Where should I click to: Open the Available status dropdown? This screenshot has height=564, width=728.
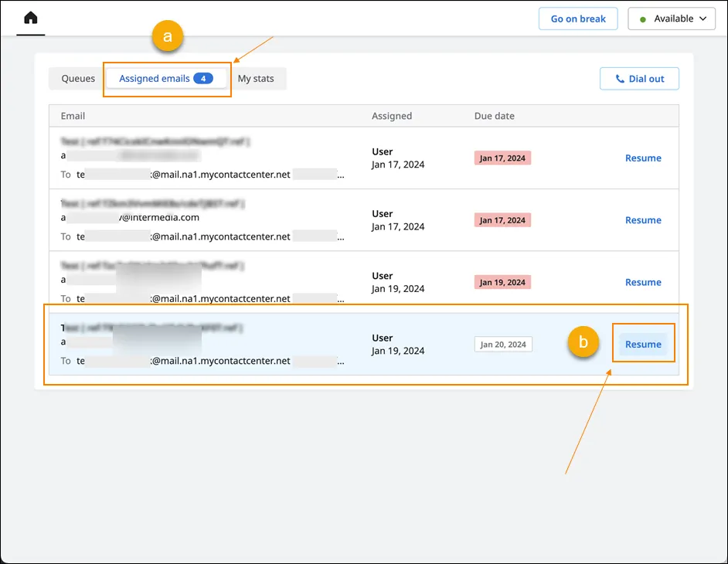(672, 19)
